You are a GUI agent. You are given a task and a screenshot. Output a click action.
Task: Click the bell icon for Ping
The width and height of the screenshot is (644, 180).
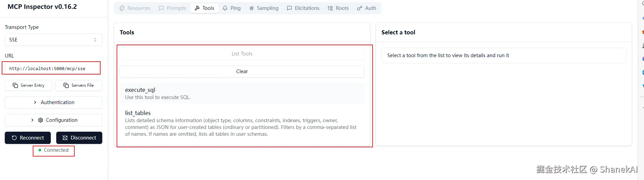[225, 8]
